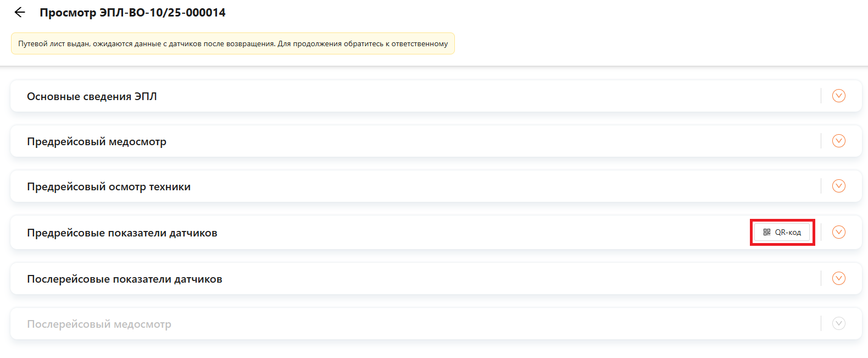
Task: Click the QR icon inside the QR-код button
Action: tap(767, 232)
